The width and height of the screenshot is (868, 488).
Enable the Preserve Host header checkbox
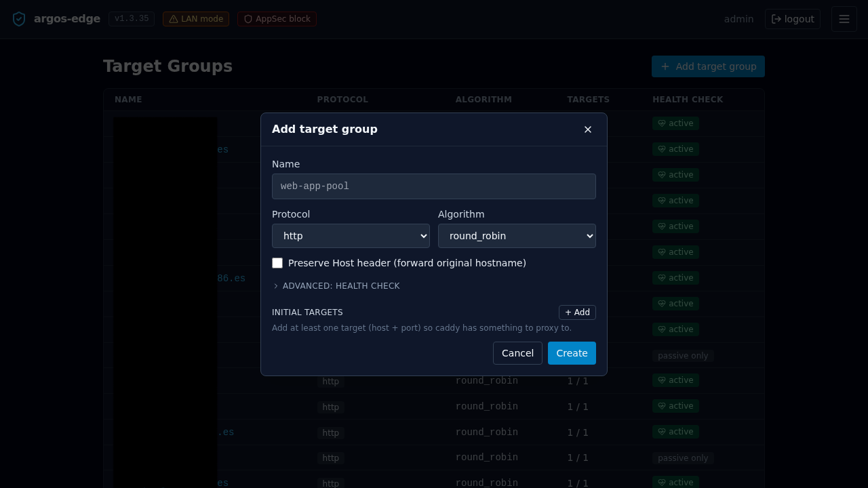pos(277,263)
